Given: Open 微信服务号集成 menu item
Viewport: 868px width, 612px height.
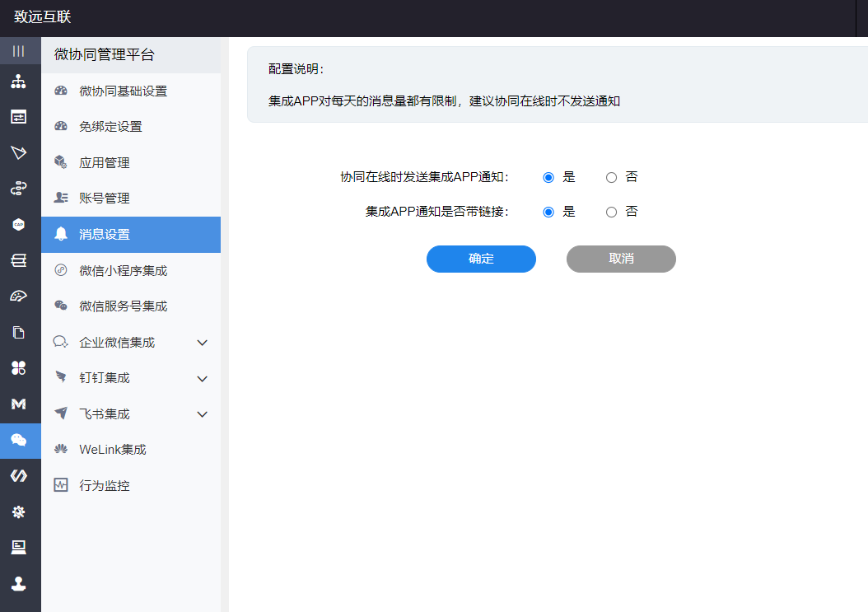Looking at the screenshot, I should pyautogui.click(x=131, y=306).
